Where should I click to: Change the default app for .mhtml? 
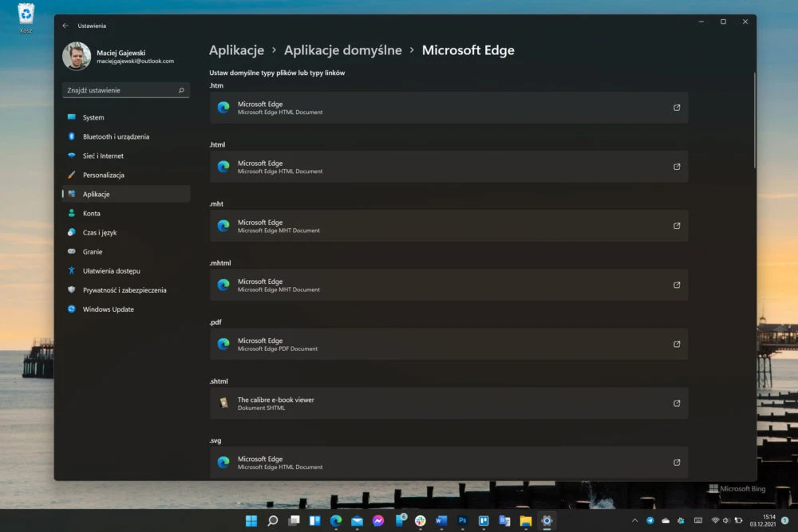448,286
